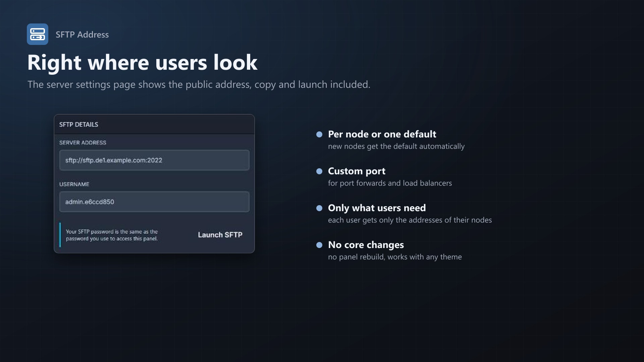Click 'Only what users need' heading

click(377, 208)
